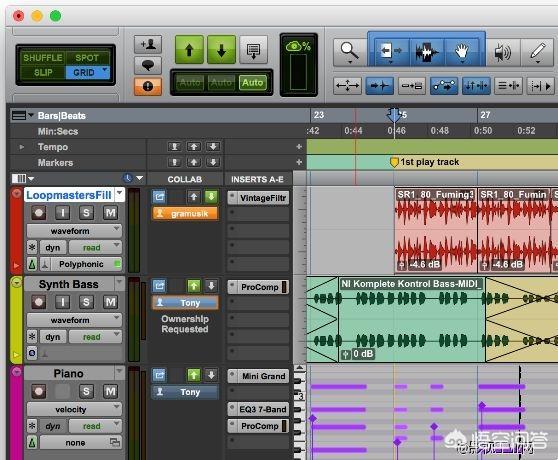Open the chat speech bubble icon

coord(148,65)
